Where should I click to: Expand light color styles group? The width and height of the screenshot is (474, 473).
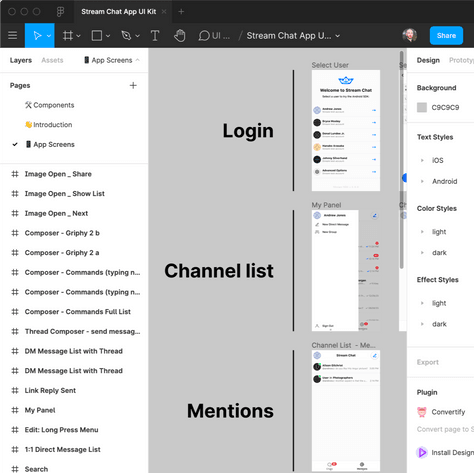pyautogui.click(x=422, y=232)
